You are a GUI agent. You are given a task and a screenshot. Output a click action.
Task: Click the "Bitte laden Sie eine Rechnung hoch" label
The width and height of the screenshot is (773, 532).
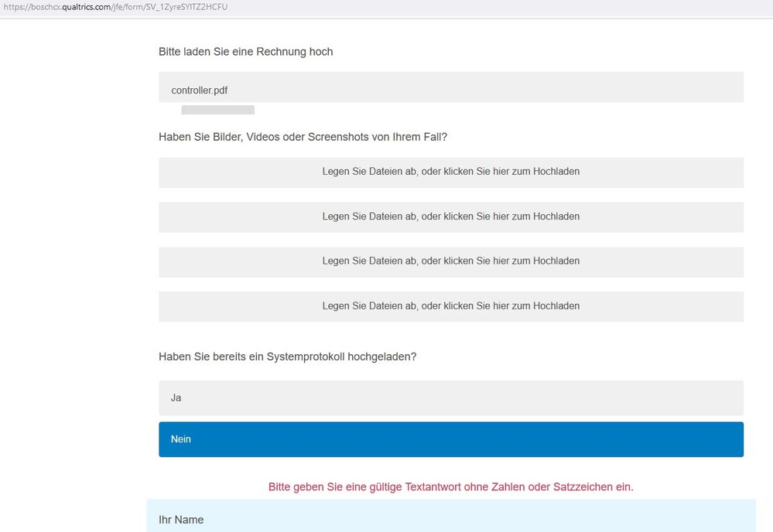(x=245, y=51)
